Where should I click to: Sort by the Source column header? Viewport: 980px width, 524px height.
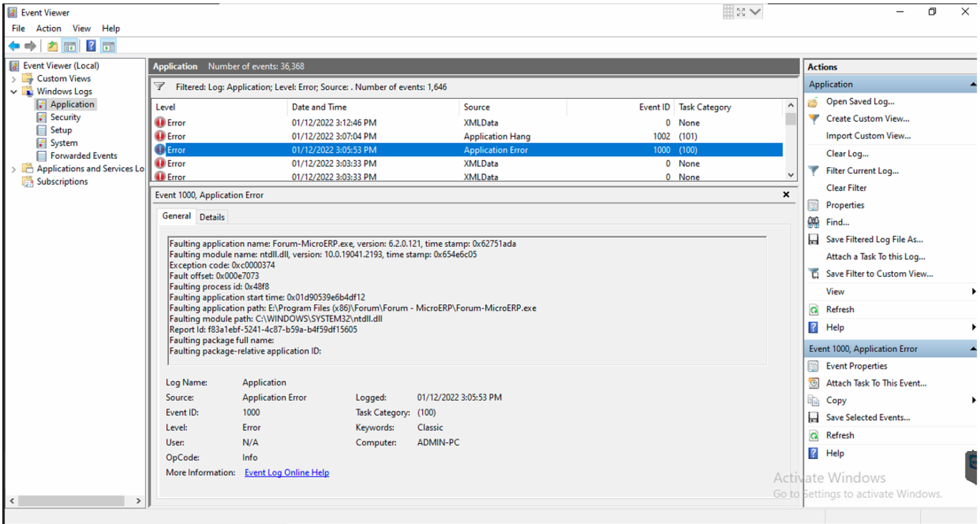512,107
